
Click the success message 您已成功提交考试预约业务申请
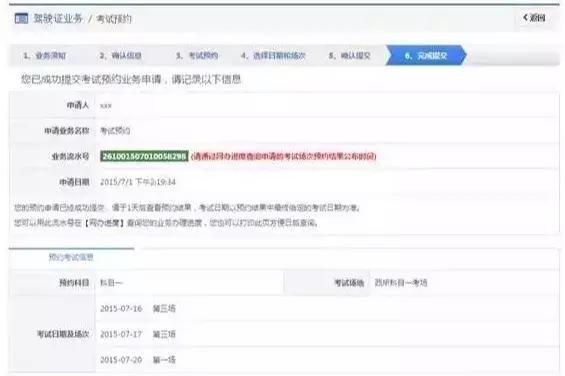(91, 79)
